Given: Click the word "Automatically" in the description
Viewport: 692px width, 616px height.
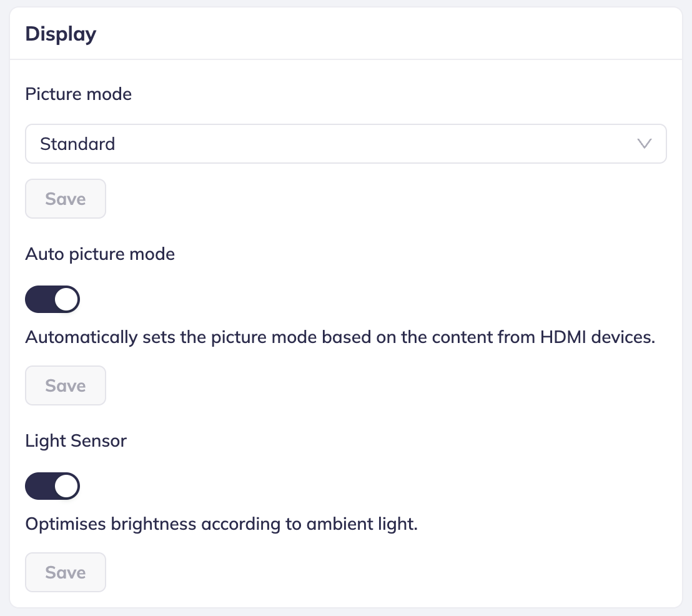Looking at the screenshot, I should point(81,337).
